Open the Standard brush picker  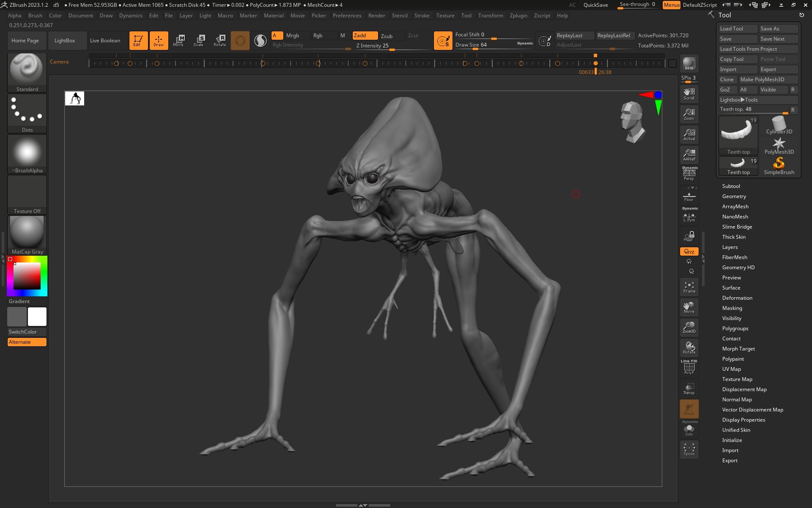pos(27,73)
